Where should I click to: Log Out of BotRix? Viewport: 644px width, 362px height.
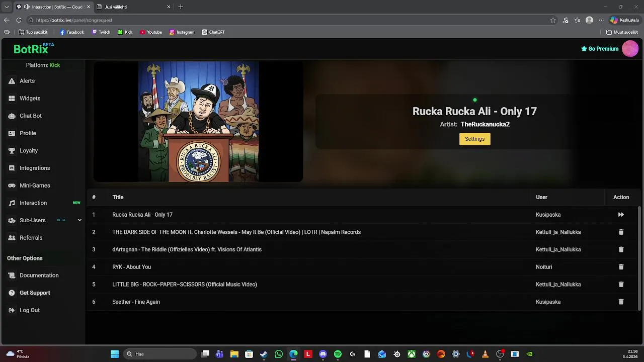point(43,310)
